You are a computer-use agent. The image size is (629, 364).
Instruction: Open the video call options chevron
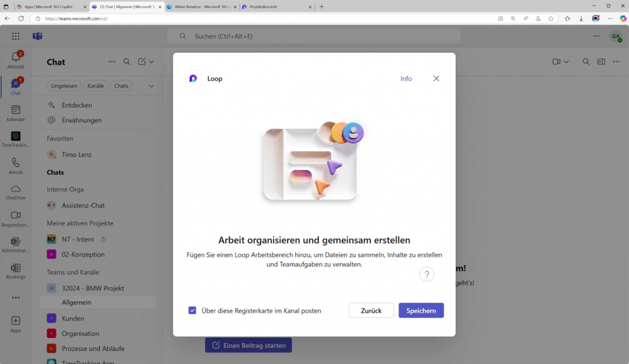coord(566,61)
